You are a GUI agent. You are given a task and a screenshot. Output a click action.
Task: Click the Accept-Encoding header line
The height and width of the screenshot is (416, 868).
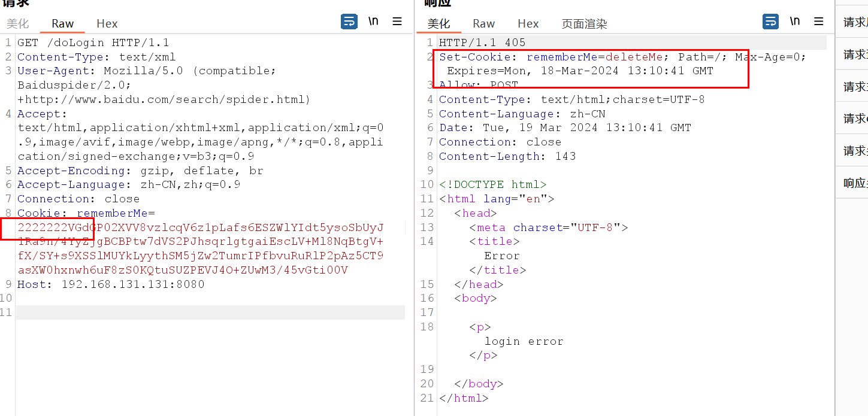pyautogui.click(x=140, y=171)
